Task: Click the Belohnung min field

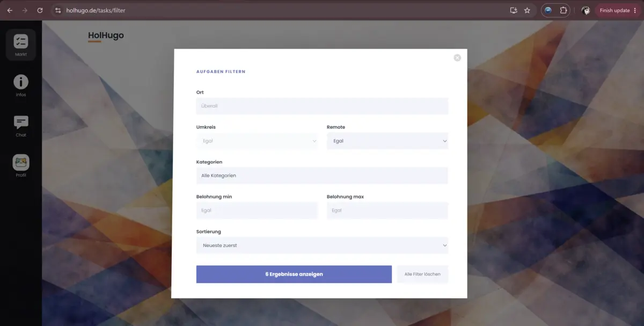Action: coord(257,211)
